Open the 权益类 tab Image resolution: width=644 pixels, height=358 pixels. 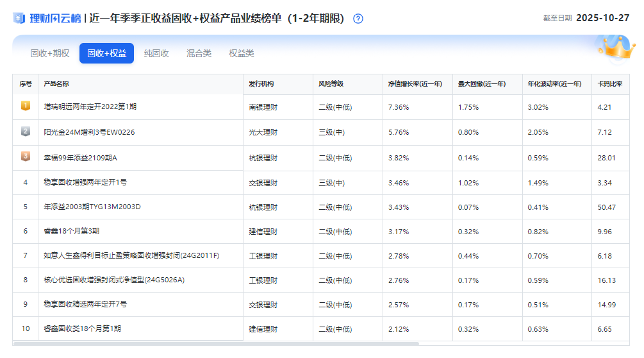tap(242, 53)
